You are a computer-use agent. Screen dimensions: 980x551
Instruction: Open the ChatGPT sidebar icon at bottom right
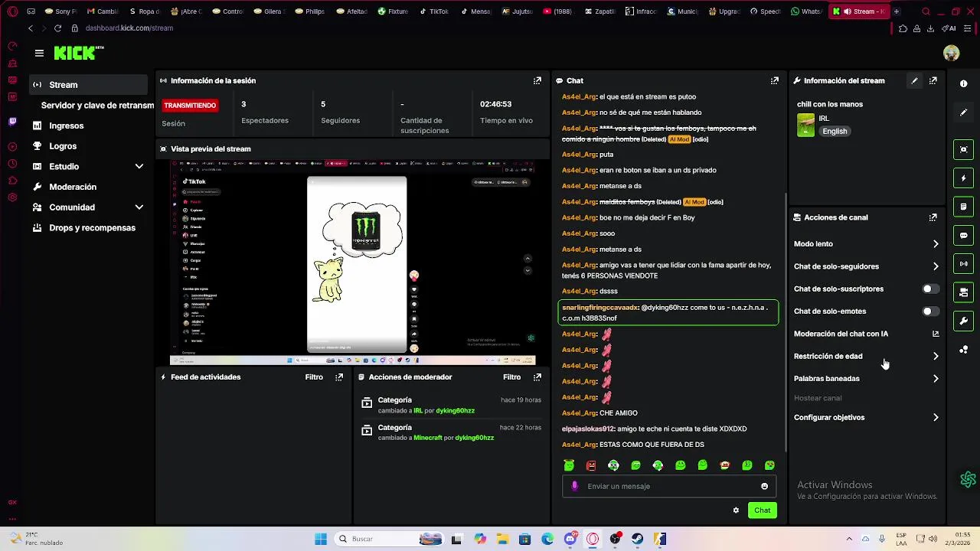coord(968,479)
